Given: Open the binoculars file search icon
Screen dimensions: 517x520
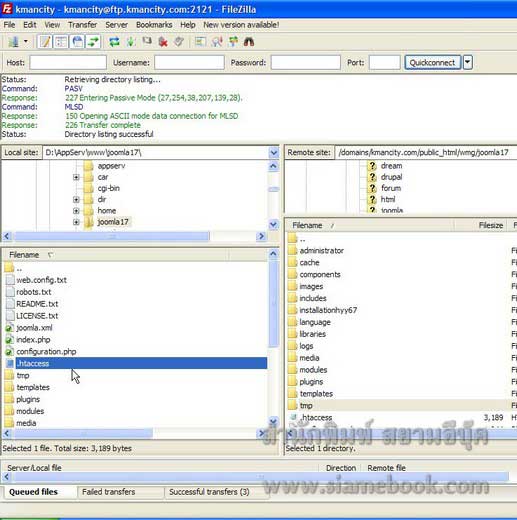Looking at the screenshot, I should (249, 42).
